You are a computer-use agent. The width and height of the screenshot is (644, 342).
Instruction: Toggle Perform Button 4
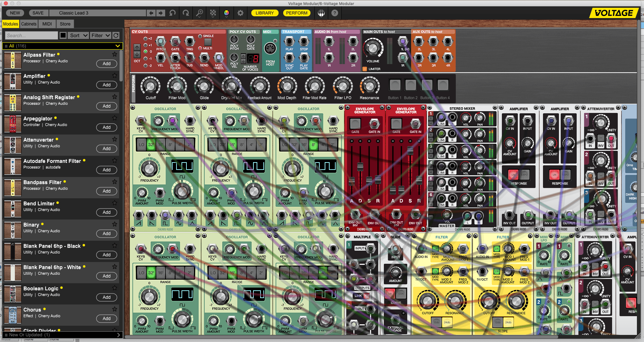(x=443, y=85)
